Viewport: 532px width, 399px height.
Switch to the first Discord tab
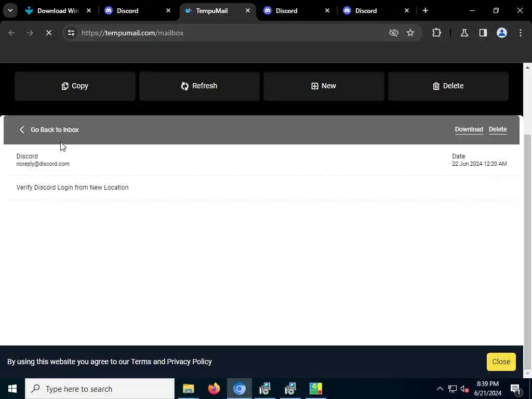137,11
